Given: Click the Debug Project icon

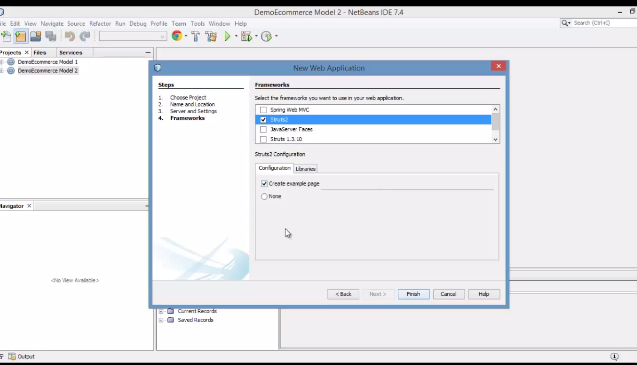Looking at the screenshot, I should point(246,37).
